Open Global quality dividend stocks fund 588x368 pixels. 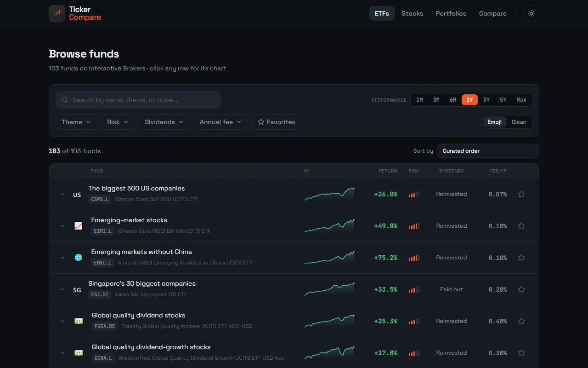[138, 315]
